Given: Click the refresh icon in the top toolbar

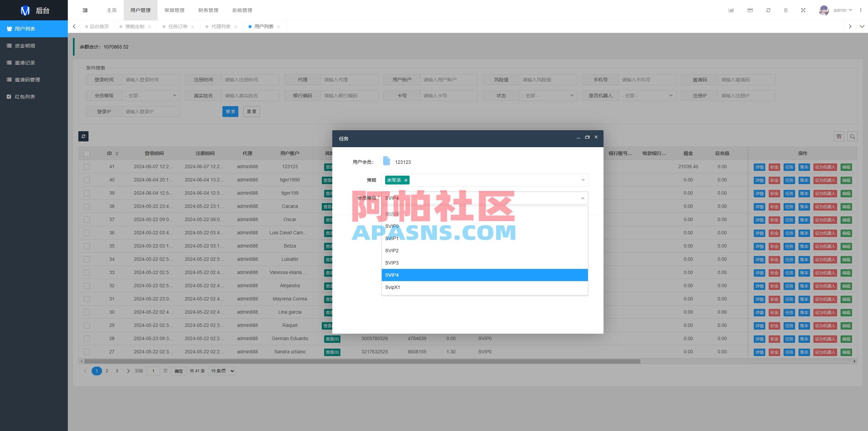Looking at the screenshot, I should [x=768, y=10].
